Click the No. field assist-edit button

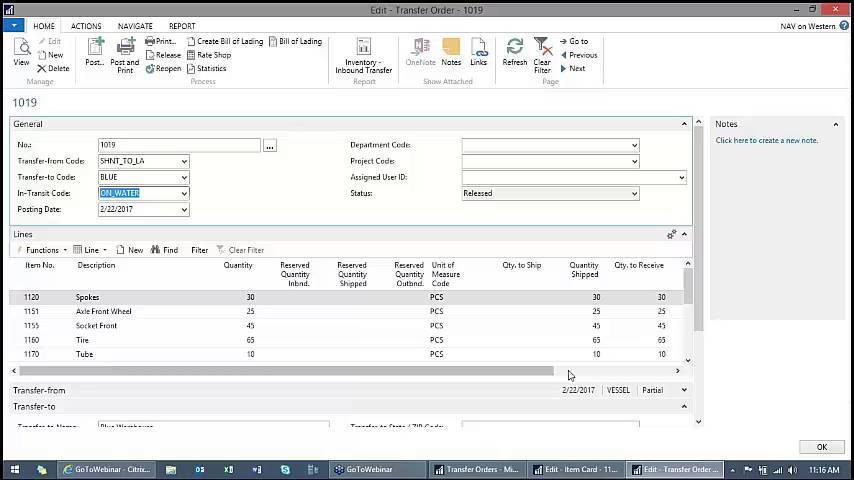click(270, 145)
